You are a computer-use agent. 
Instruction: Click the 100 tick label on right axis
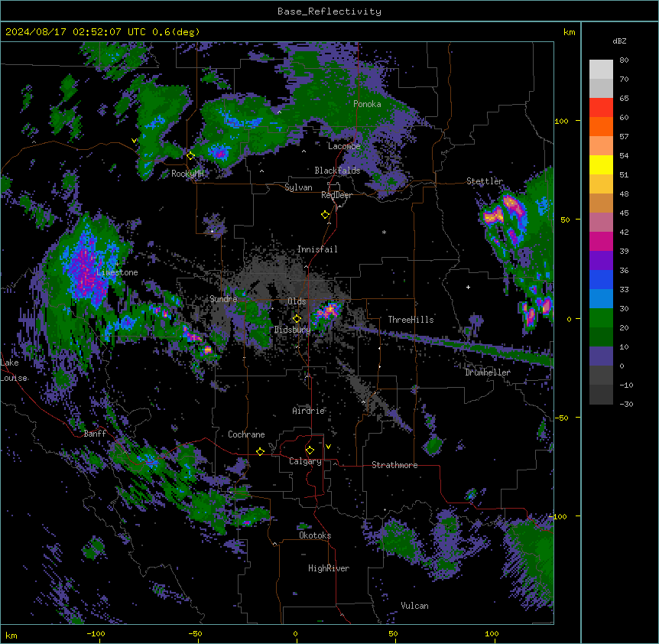pos(561,121)
